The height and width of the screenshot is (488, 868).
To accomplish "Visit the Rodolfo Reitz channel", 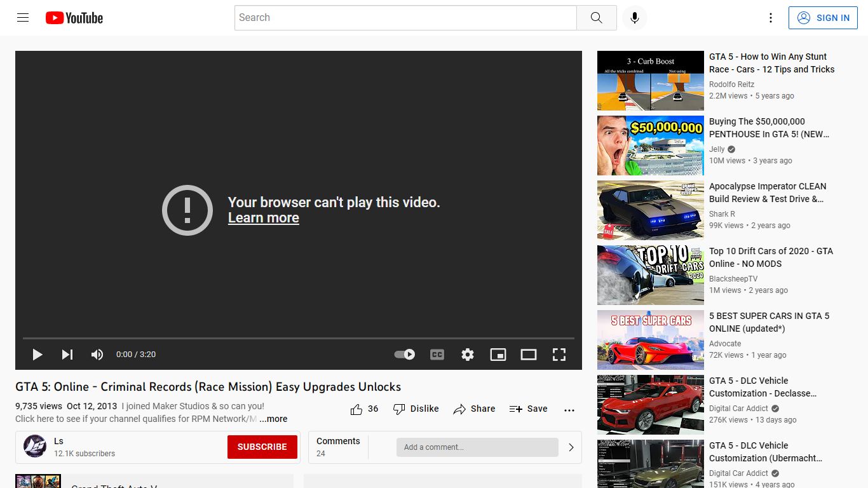I will point(731,85).
